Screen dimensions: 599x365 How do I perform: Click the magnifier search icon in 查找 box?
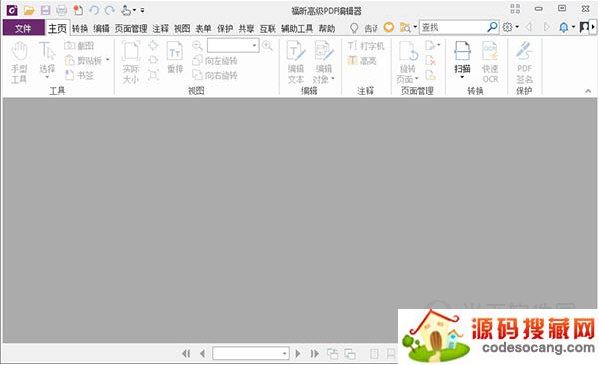point(492,27)
